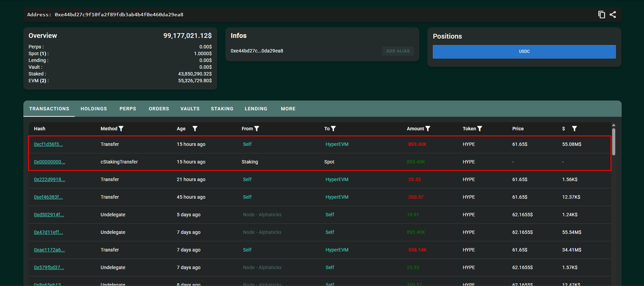Open transaction hash 0x47d11eff

point(48,232)
